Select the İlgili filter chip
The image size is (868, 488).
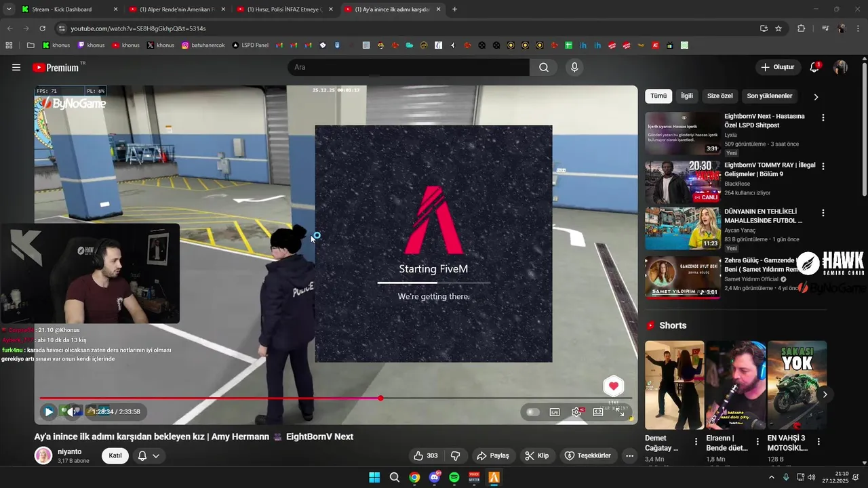pos(687,96)
